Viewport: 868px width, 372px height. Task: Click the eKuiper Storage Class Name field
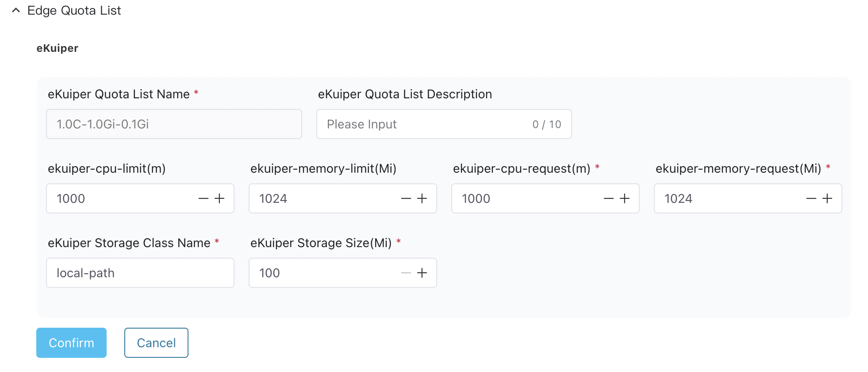[140, 273]
